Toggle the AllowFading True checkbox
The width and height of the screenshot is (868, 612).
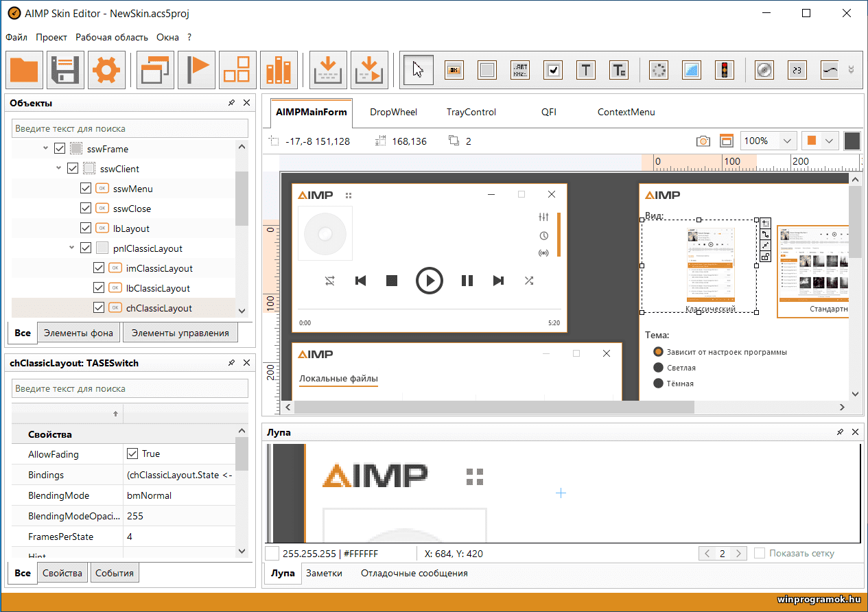coord(133,454)
